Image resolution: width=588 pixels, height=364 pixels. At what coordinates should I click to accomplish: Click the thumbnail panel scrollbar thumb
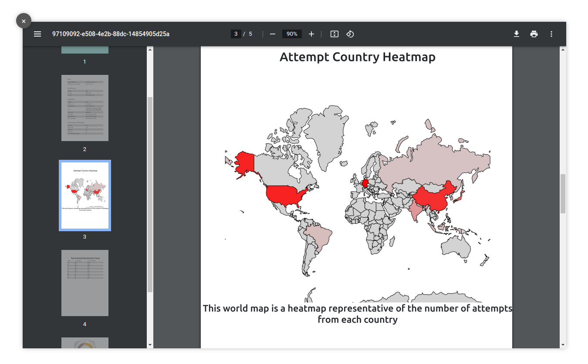[150, 194]
